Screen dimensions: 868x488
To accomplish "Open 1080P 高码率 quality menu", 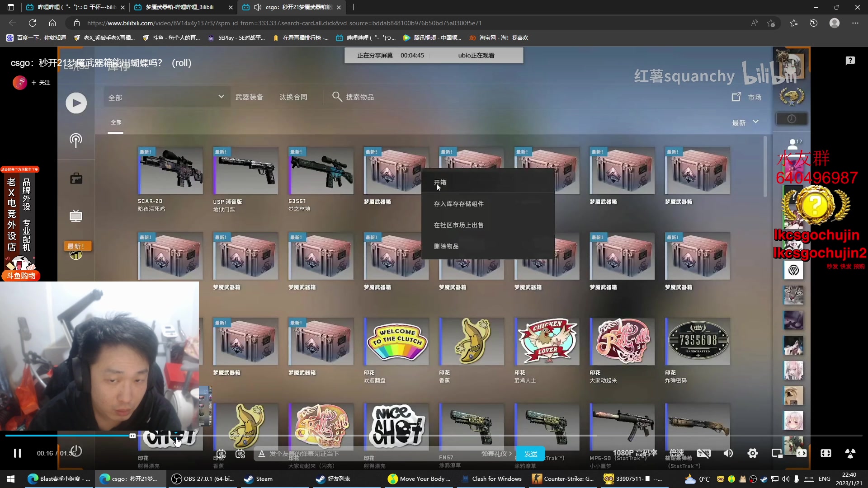I will (x=635, y=453).
